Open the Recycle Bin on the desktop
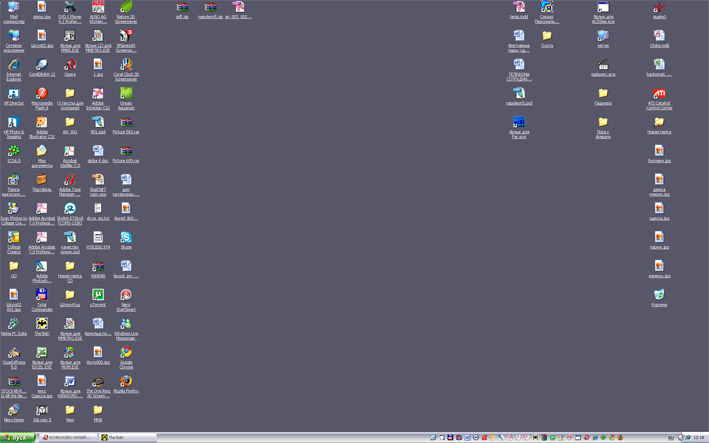The width and height of the screenshot is (709, 443). (659, 295)
